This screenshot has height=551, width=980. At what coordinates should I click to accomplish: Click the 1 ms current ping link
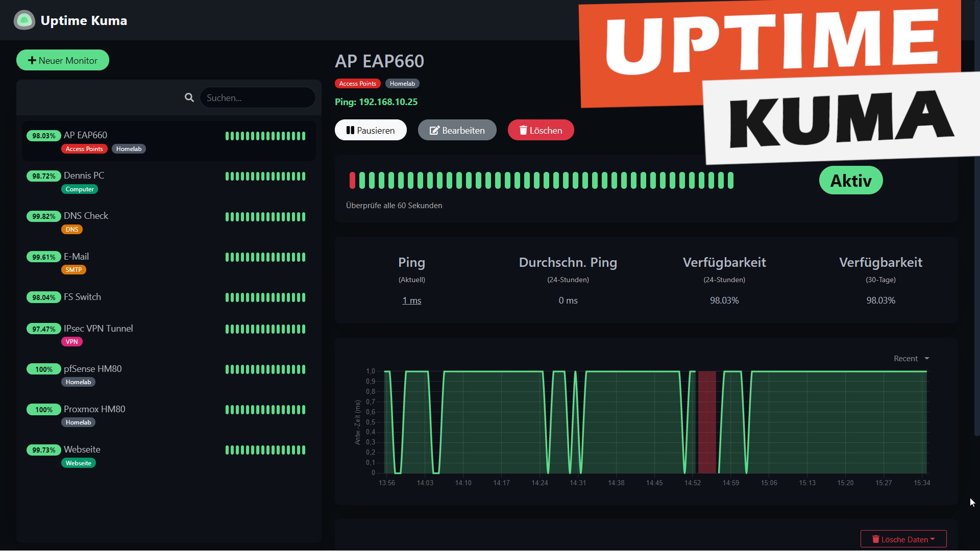(x=411, y=300)
